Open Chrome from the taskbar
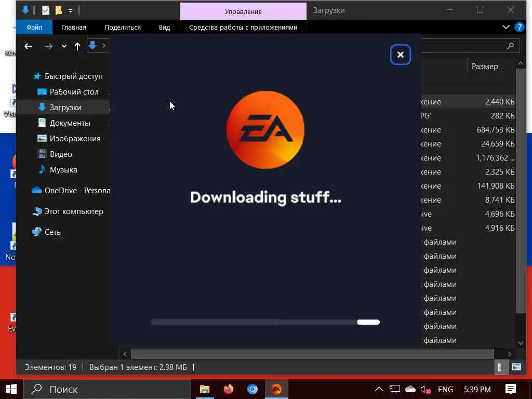 click(252, 389)
